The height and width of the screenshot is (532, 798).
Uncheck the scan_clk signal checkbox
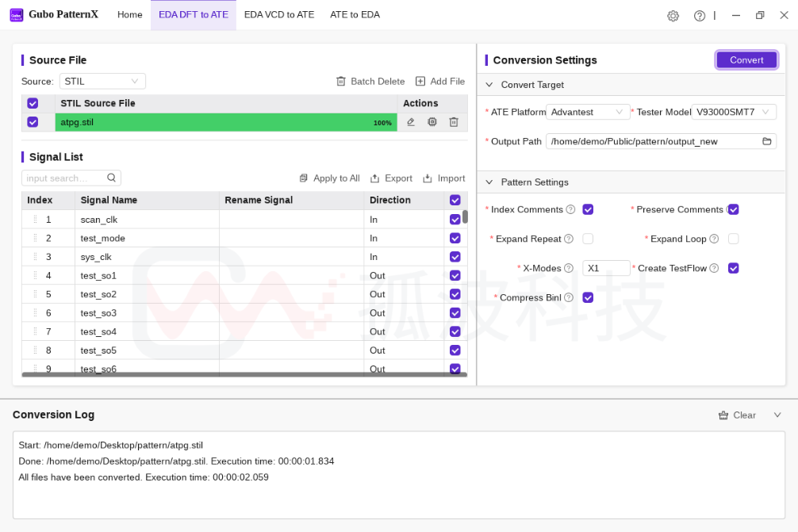tap(455, 219)
